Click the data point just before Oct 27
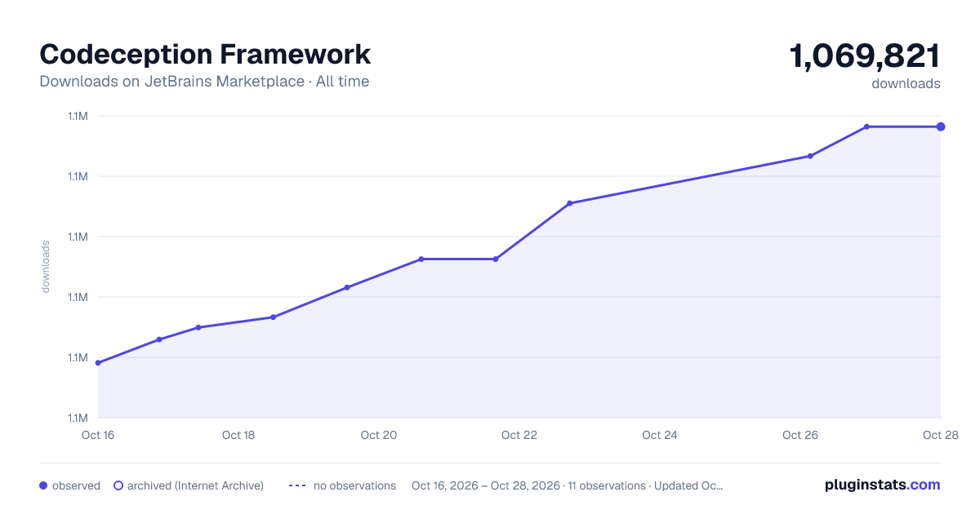The image size is (980, 514). point(866,126)
